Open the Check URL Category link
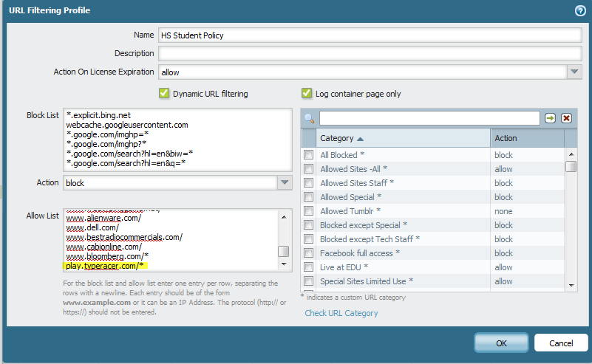592x364 pixels. [341, 313]
